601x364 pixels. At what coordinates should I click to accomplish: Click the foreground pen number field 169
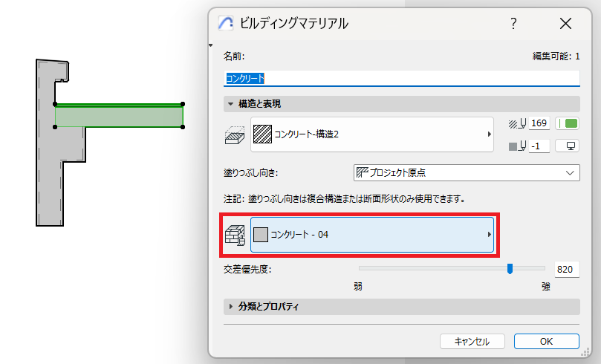pos(539,123)
